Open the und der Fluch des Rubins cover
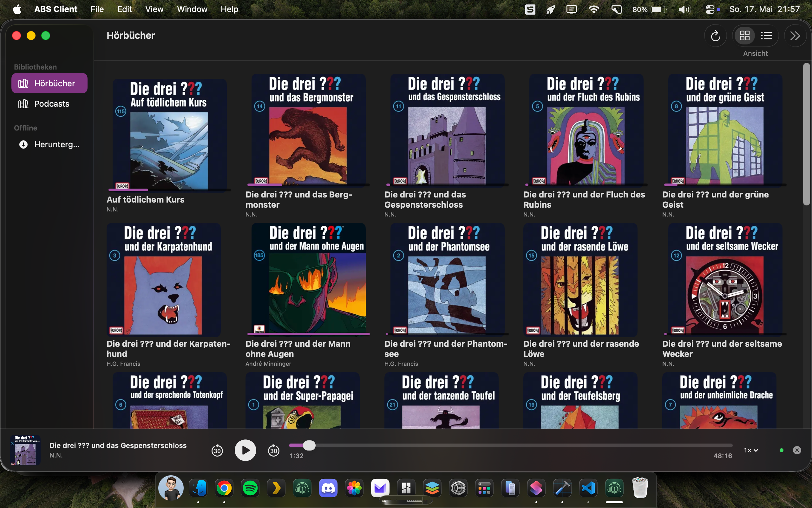This screenshot has width=812, height=508. [x=586, y=130]
